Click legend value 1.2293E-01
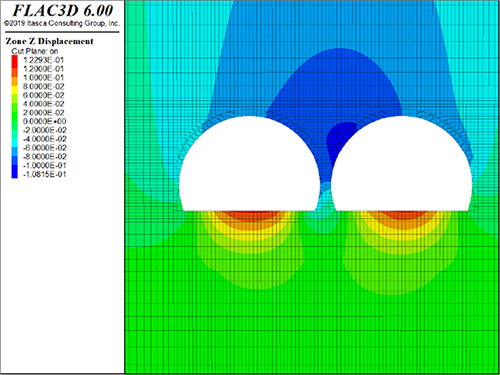Image resolution: width=500 pixels, height=375 pixels. pyautogui.click(x=43, y=60)
